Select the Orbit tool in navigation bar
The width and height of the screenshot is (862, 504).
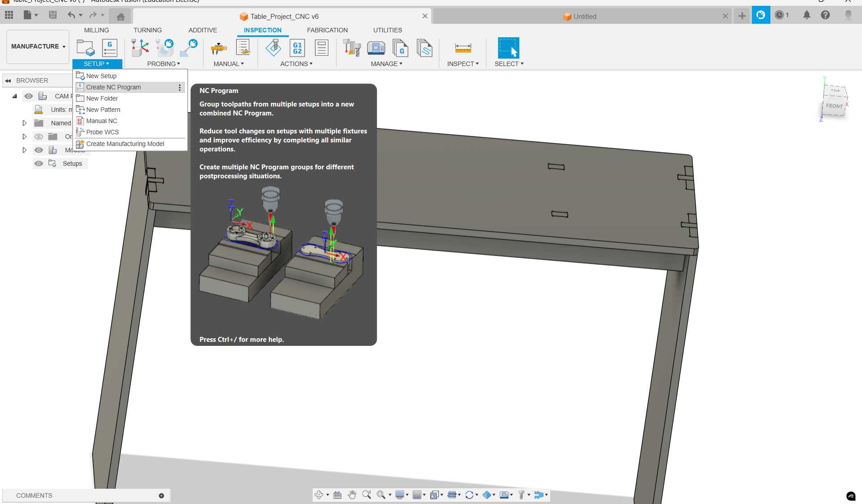(x=319, y=495)
